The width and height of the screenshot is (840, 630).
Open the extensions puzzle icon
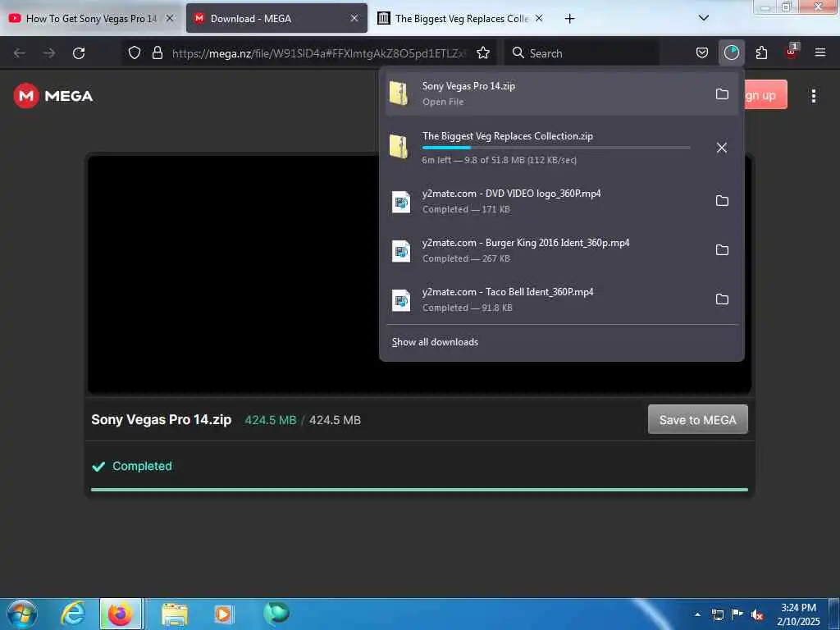pyautogui.click(x=761, y=53)
